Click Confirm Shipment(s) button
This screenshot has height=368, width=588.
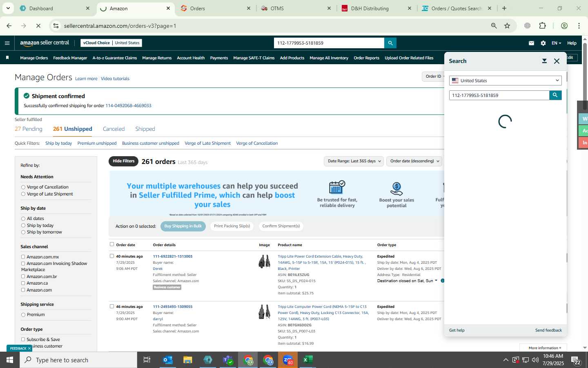[281, 226]
